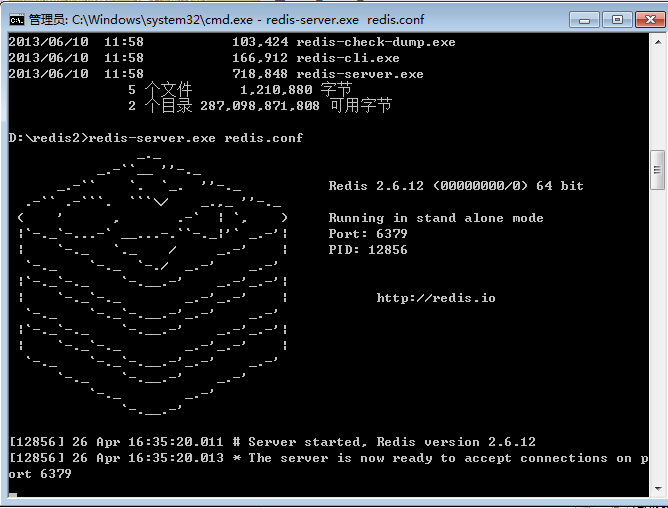Maximize the cmd.exe window
This screenshot has width=668, height=508.
(617, 20)
